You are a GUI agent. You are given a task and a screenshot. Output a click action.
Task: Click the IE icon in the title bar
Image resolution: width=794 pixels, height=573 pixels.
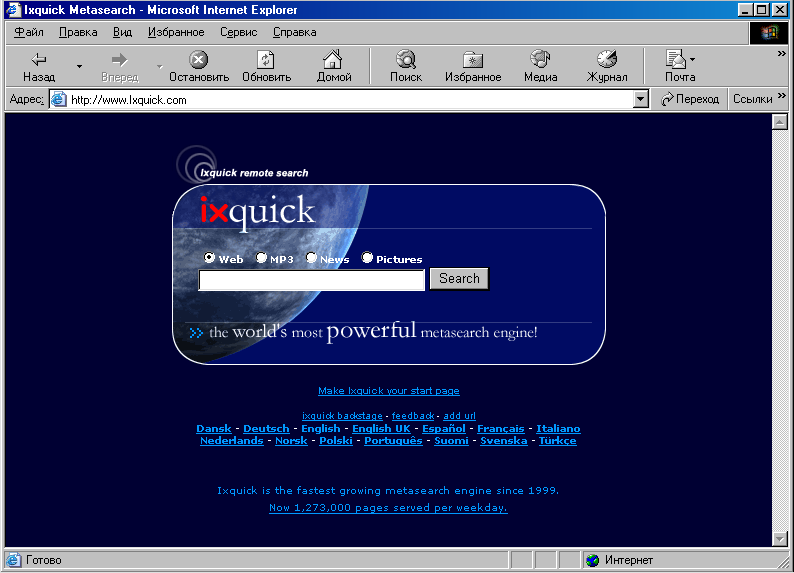[x=13, y=10]
